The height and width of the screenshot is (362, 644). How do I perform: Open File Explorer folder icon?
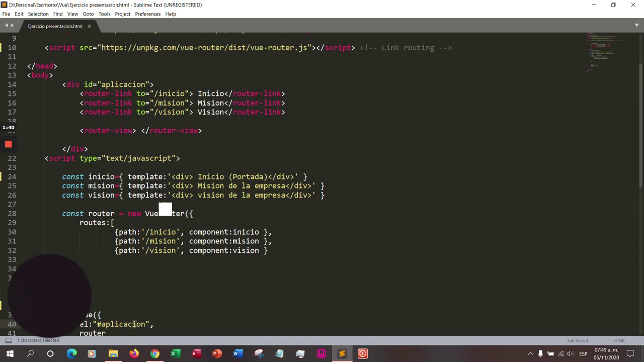tap(113, 354)
